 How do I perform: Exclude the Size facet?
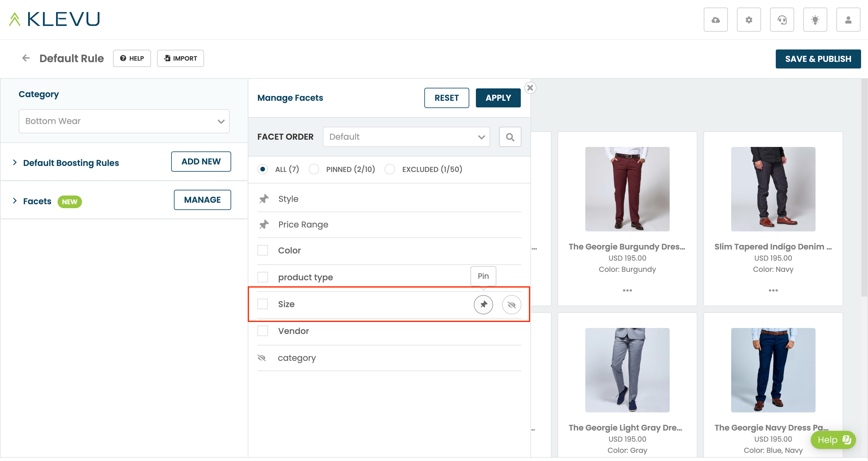tap(511, 304)
